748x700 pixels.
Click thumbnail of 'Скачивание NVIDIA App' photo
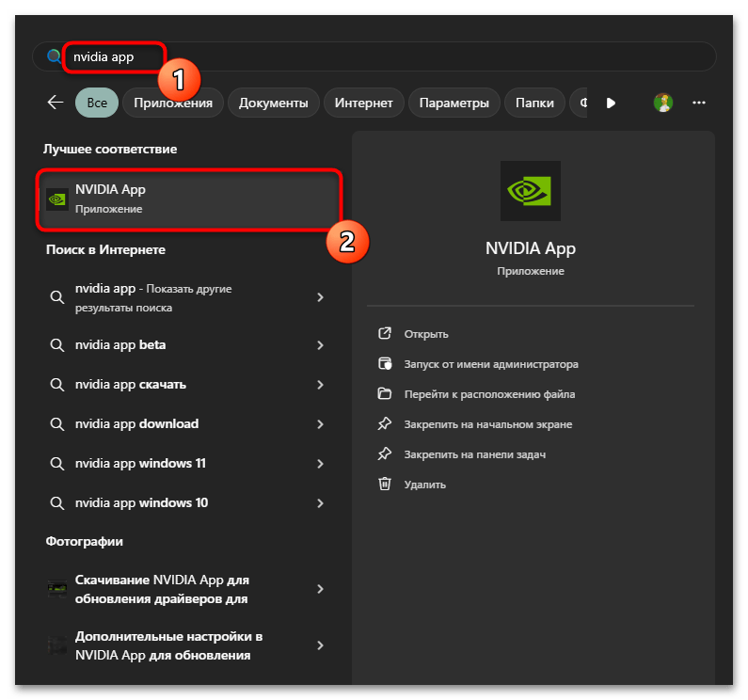56,589
